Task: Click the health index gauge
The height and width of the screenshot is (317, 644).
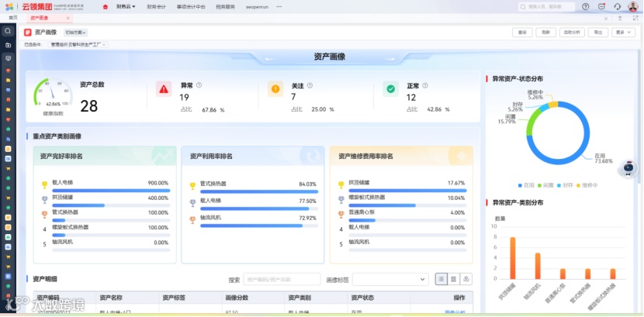Action: click(x=53, y=93)
